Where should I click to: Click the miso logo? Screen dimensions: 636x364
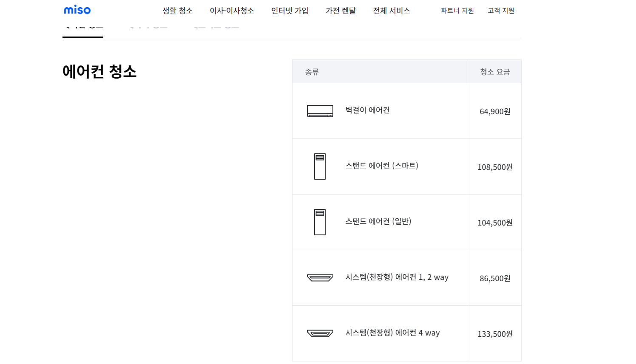tap(77, 10)
